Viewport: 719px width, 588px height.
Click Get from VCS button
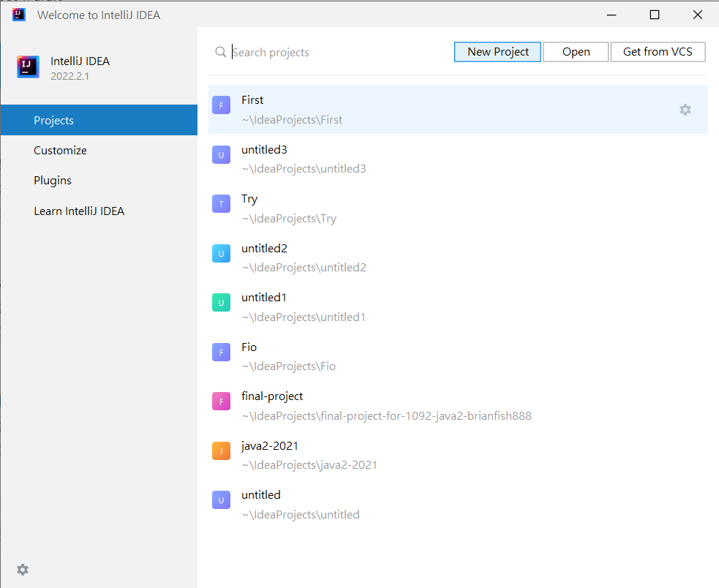click(658, 52)
